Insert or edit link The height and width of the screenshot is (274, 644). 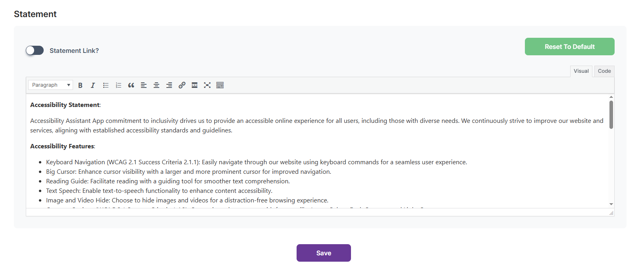(x=182, y=85)
